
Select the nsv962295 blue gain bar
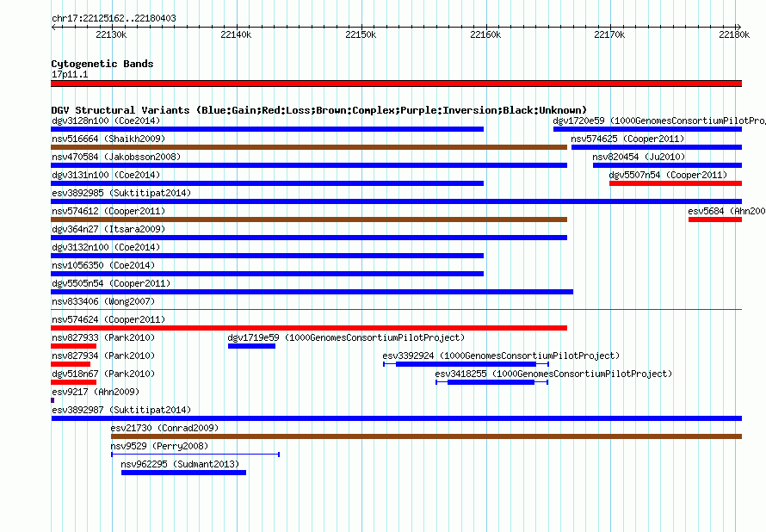click(183, 473)
